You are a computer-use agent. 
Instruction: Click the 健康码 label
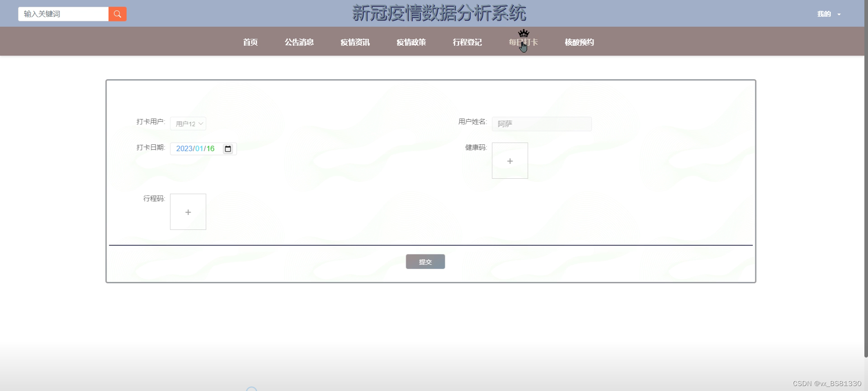pyautogui.click(x=476, y=148)
